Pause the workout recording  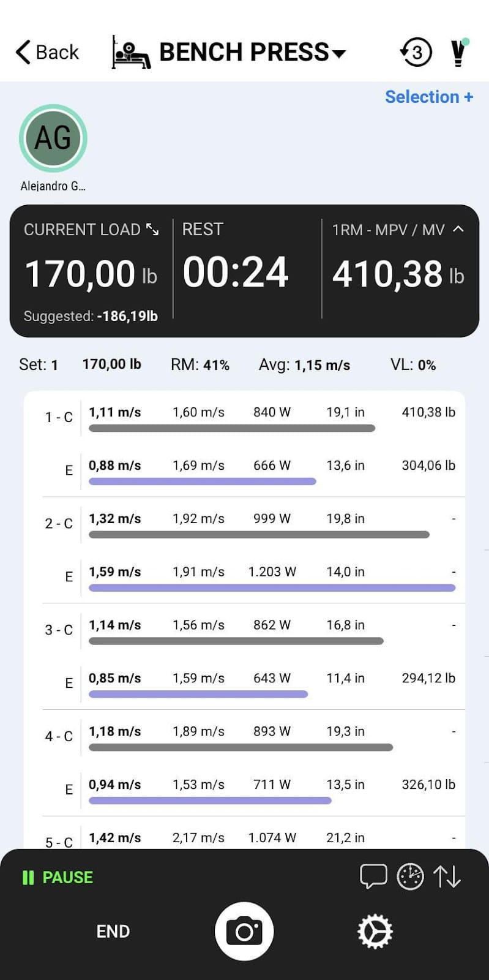click(58, 877)
